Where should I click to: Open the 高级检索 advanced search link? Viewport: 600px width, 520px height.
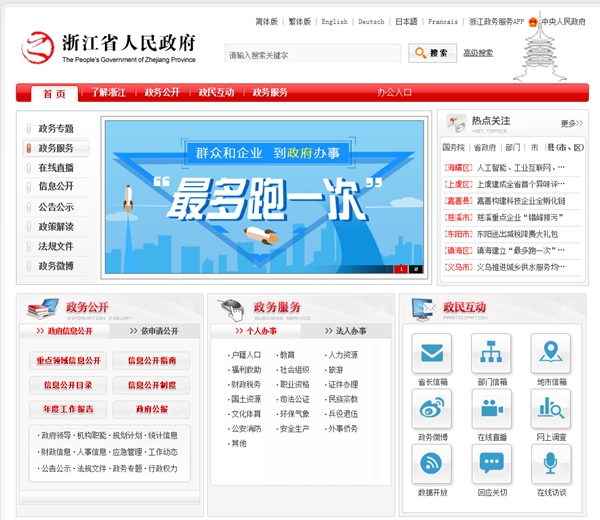(x=478, y=53)
